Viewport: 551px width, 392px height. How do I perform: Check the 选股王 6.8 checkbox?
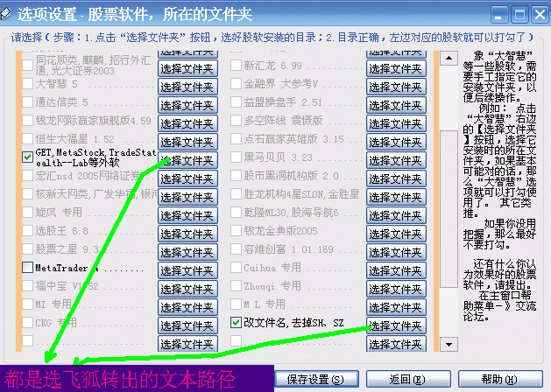tap(27, 231)
